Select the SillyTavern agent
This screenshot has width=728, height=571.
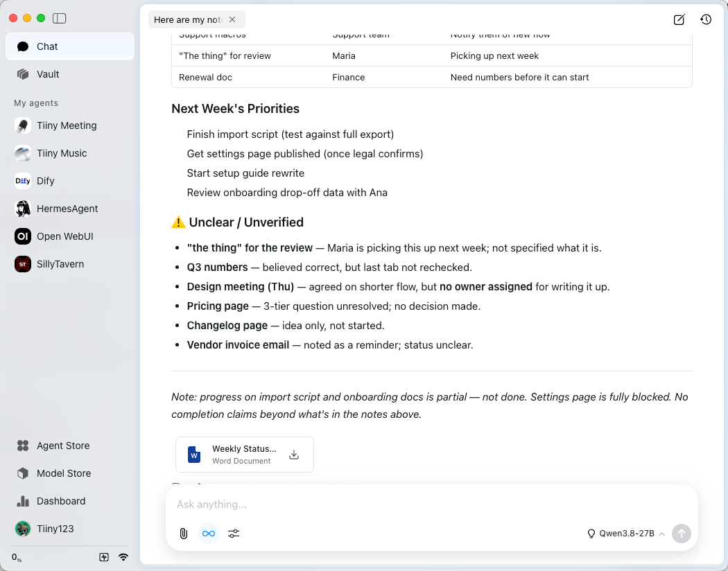pyautogui.click(x=70, y=264)
